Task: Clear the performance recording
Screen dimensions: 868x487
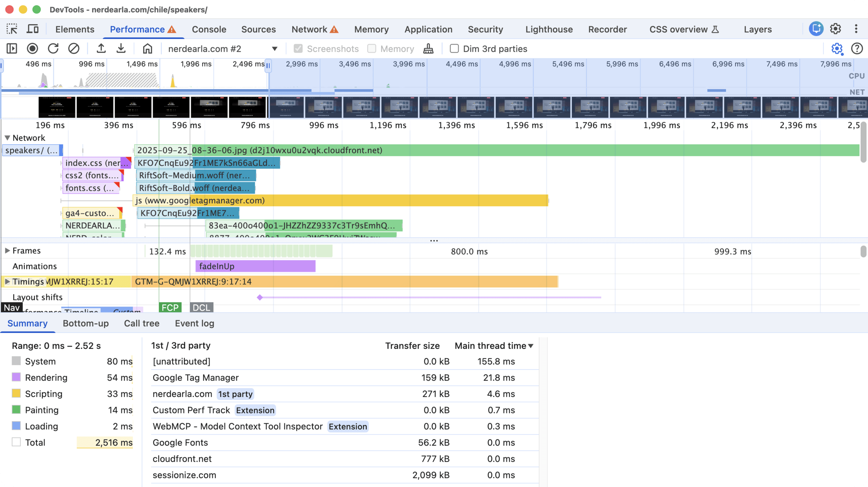Action: click(74, 49)
